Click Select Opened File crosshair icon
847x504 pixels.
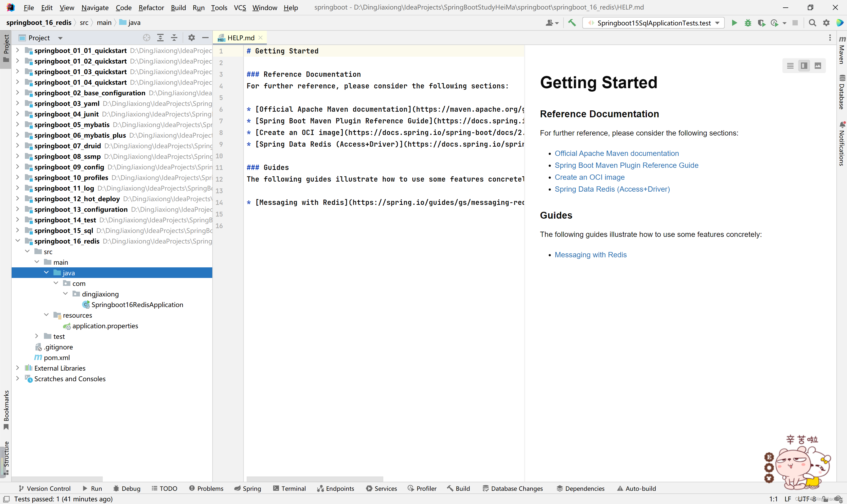146,38
